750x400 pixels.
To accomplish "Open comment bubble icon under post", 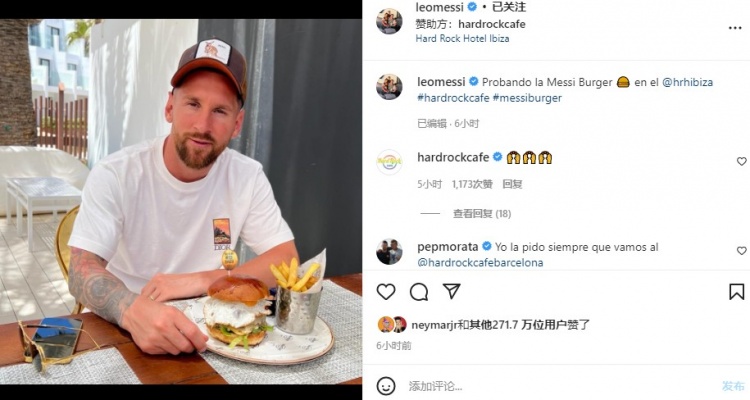I will pos(419,291).
